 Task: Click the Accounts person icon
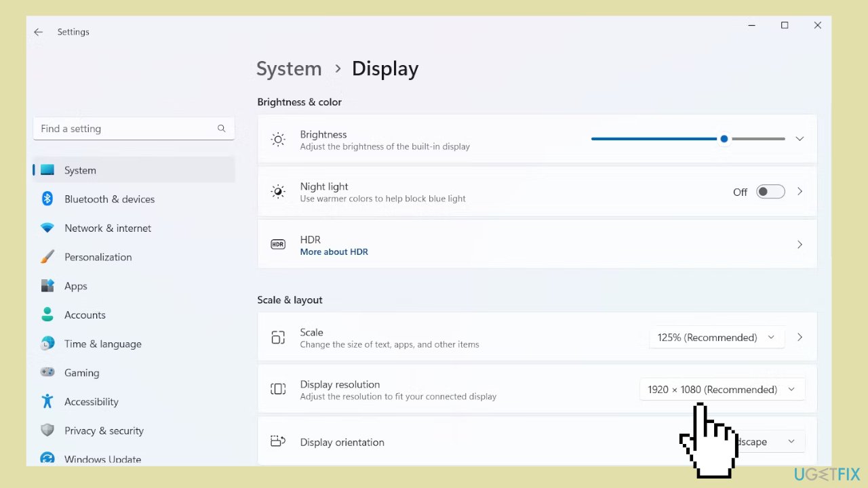47,314
